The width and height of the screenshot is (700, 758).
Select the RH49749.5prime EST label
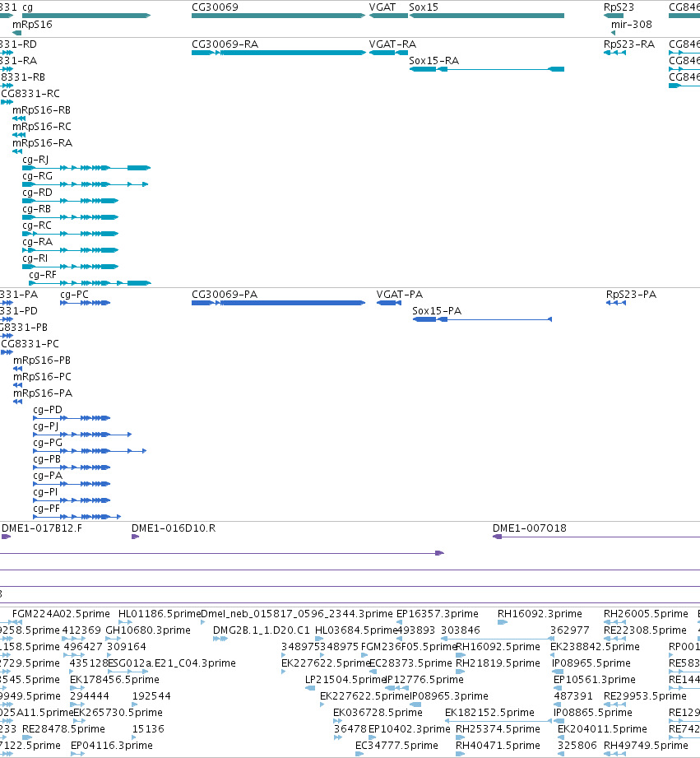(x=646, y=745)
